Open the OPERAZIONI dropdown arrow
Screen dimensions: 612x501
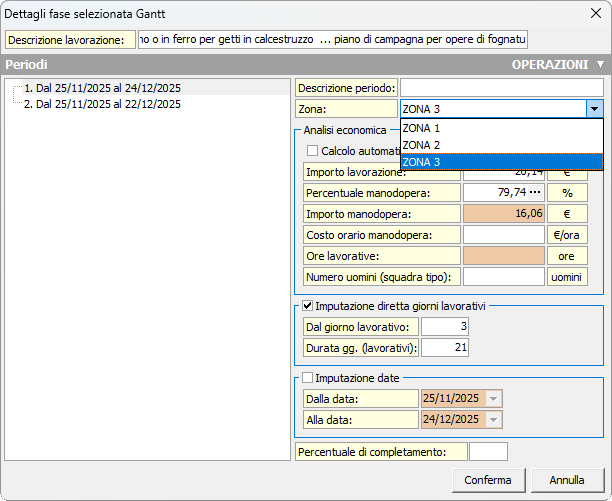click(x=599, y=64)
